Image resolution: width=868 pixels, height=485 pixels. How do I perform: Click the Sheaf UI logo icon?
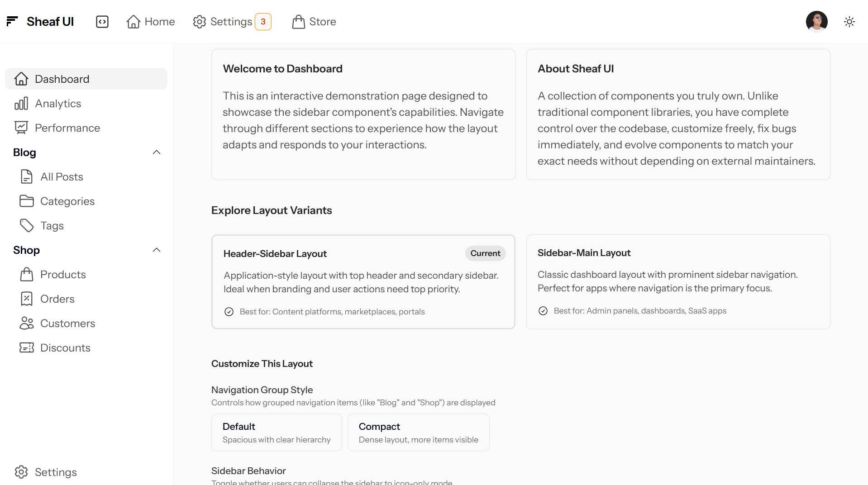[12, 21]
